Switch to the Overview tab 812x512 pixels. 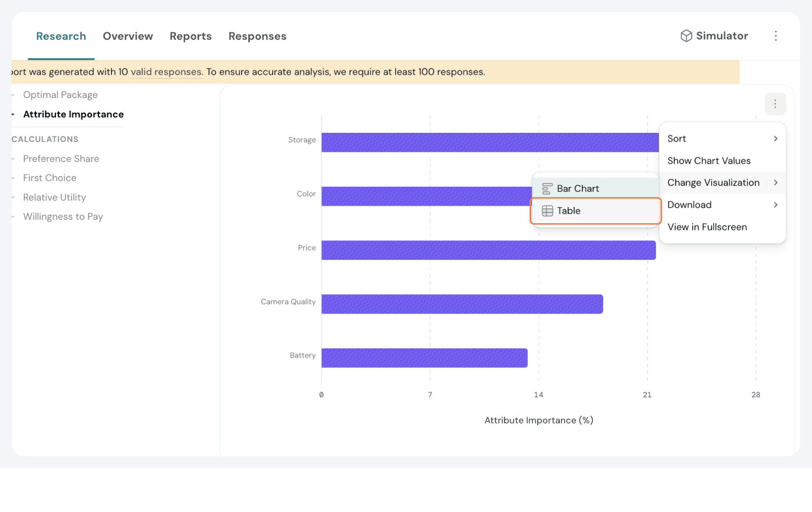point(128,37)
